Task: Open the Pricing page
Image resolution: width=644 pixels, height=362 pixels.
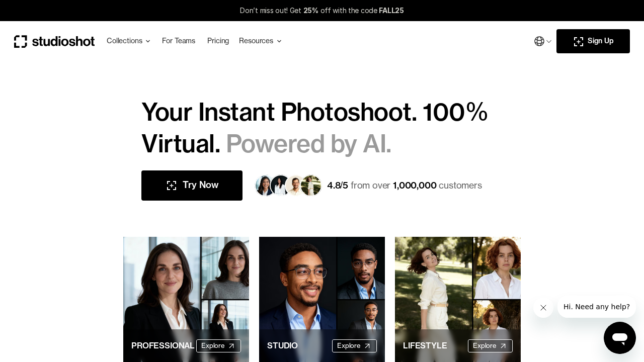Action: pos(218,41)
